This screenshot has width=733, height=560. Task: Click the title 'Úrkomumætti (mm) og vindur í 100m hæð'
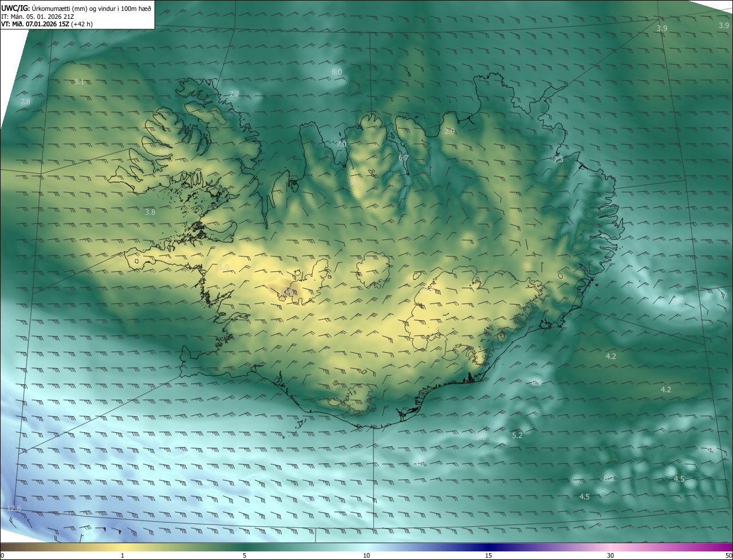[91, 9]
